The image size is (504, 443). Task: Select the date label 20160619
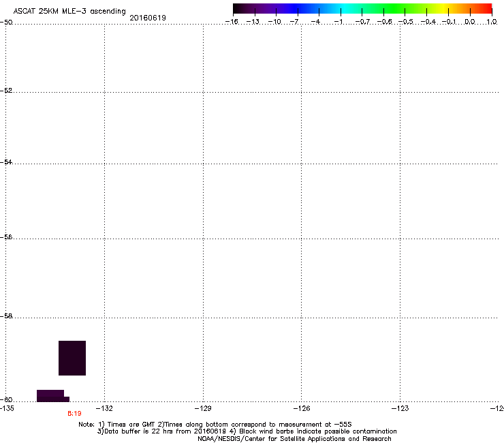[148, 18]
